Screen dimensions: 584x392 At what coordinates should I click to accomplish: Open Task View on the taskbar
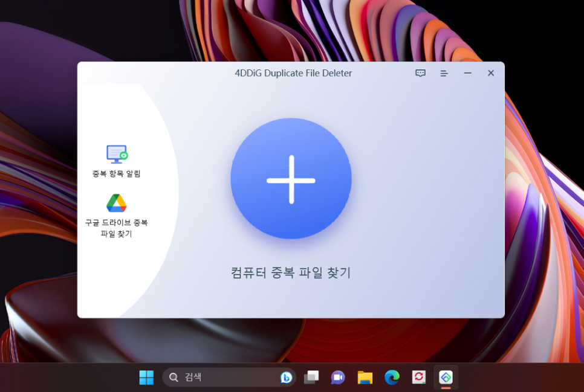[x=311, y=377]
